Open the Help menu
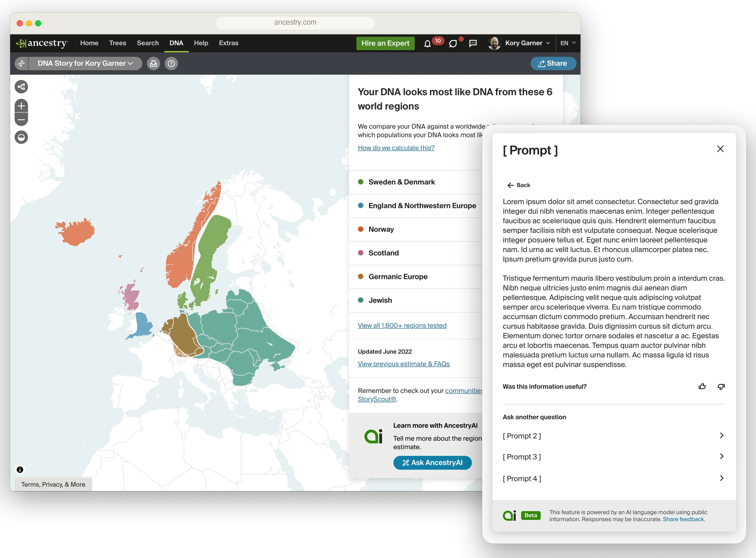Viewport: 756px width, 558px height. [x=201, y=43]
